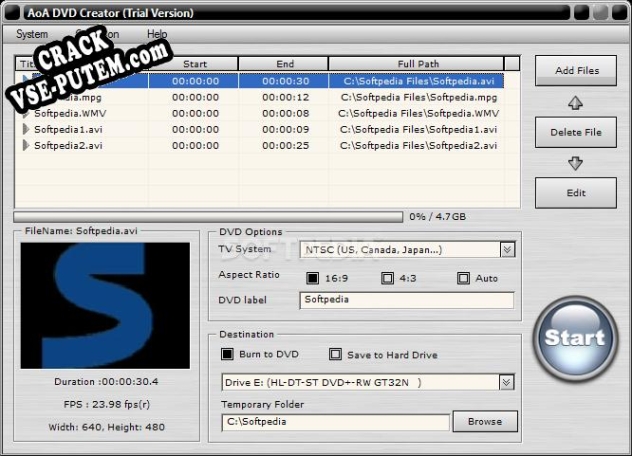This screenshot has height=456, width=632.
Task: Click end time 00:00:08
Action: [285, 113]
